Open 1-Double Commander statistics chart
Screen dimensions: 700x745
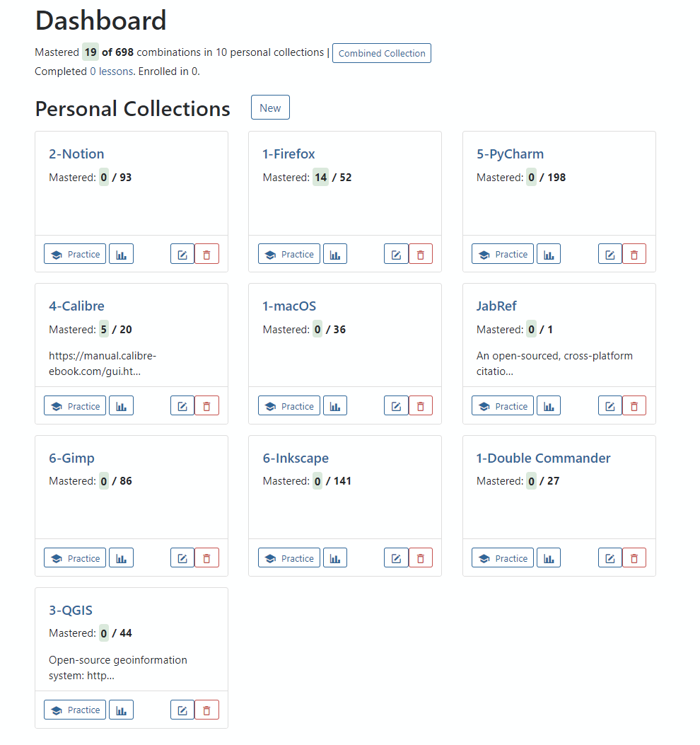(549, 558)
